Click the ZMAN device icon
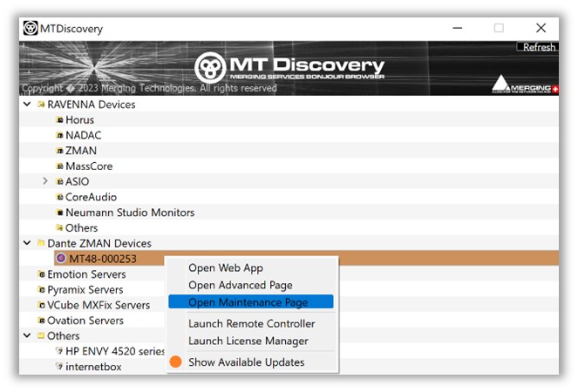This screenshot has width=578, height=392. (60, 151)
